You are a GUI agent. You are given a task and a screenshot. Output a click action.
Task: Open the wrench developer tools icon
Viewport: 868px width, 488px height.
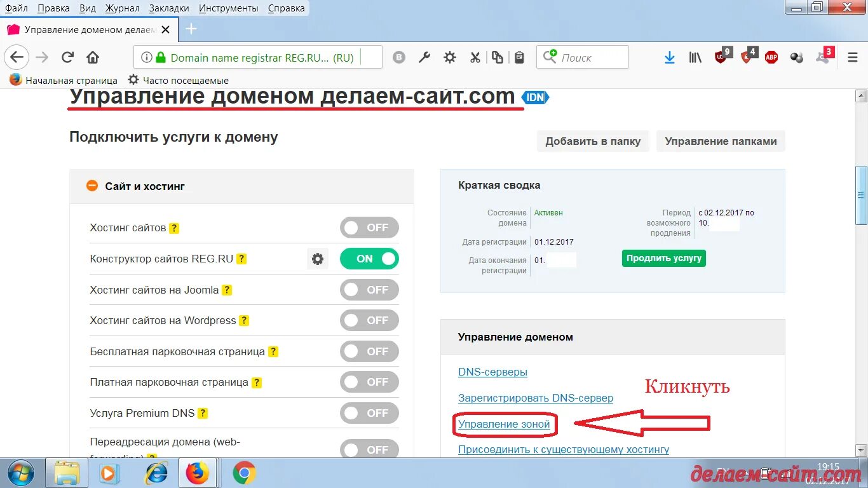click(x=424, y=58)
